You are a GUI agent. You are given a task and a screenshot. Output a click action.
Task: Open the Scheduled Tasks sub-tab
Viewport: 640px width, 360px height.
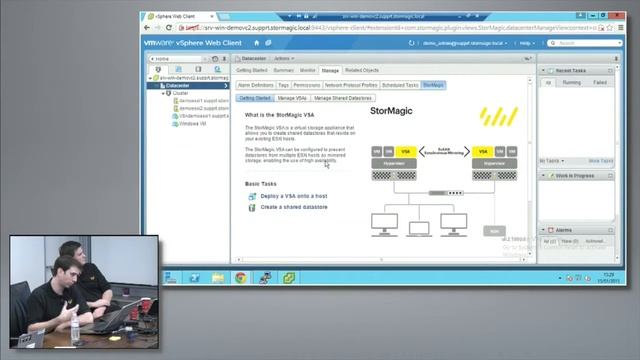point(400,85)
